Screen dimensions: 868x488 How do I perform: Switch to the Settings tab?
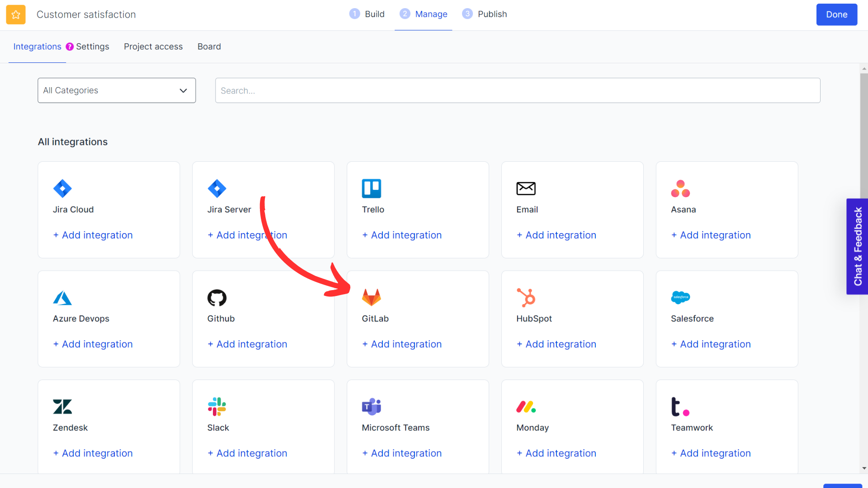93,47
